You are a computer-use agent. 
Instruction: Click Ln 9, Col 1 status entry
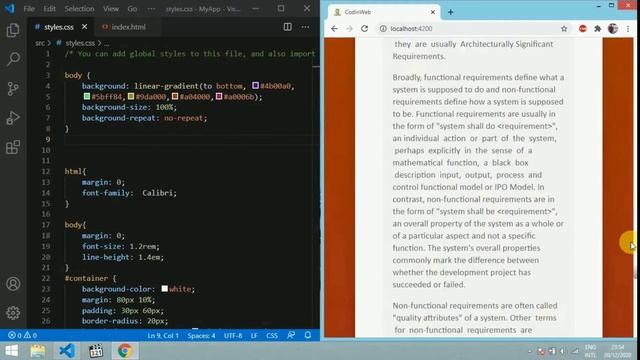163,336
